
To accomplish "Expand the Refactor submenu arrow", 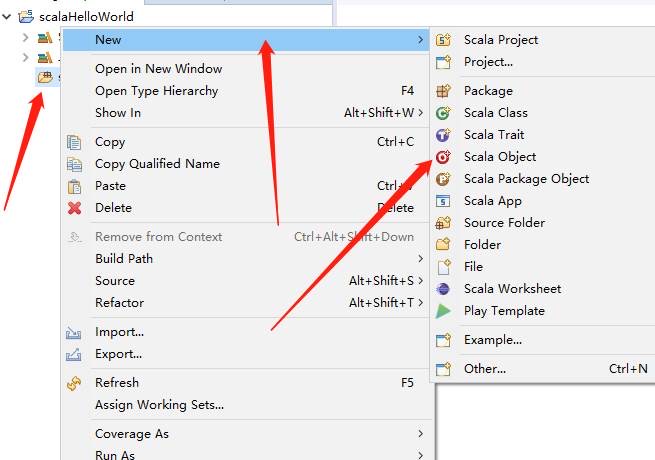I will (x=421, y=303).
